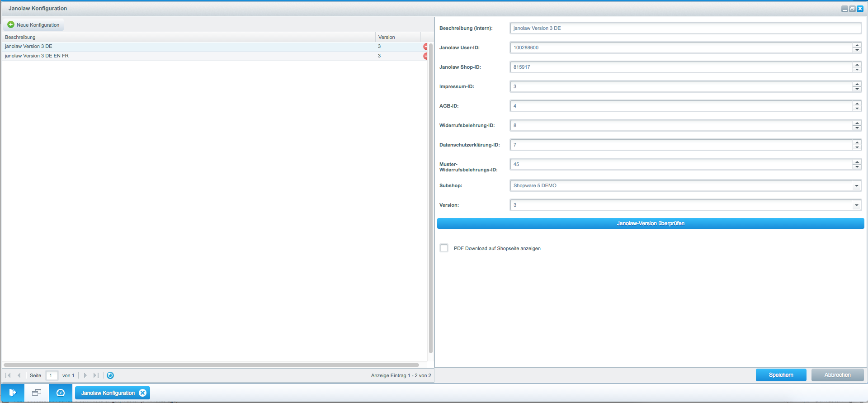Go to first page of the list

tap(8, 375)
